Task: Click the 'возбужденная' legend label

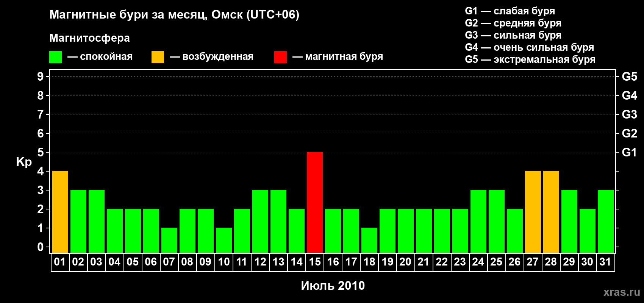Action: [218, 57]
